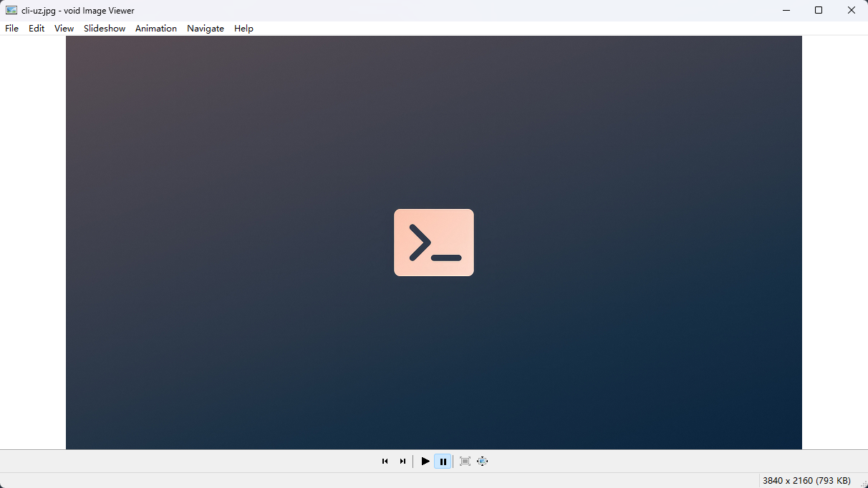Minimize the image viewer window
Viewport: 868px width, 488px height.
tap(786, 10)
